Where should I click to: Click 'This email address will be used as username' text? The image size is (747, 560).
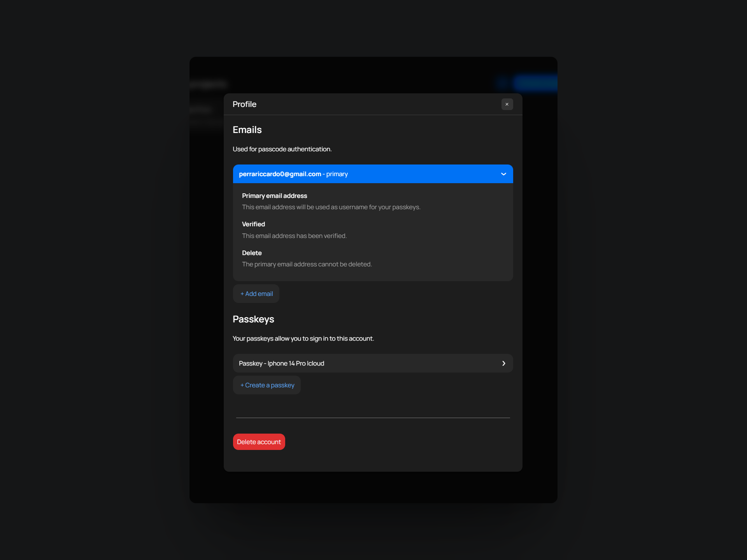(305, 207)
